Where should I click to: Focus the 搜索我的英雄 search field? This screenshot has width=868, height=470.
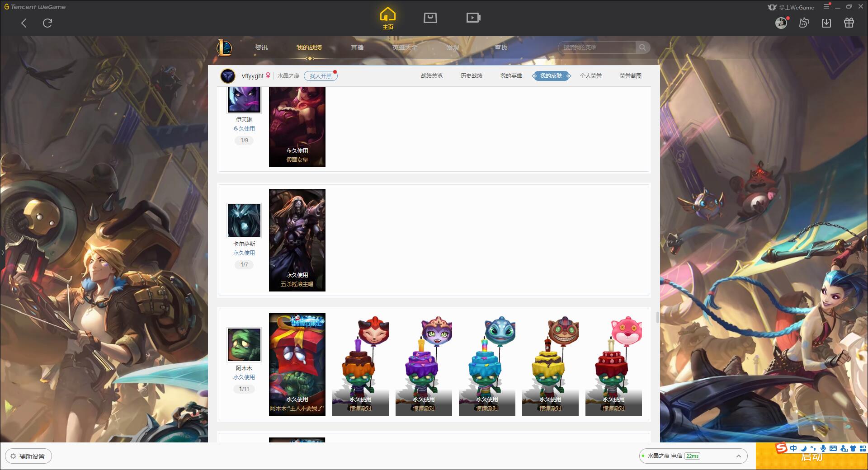coord(597,47)
